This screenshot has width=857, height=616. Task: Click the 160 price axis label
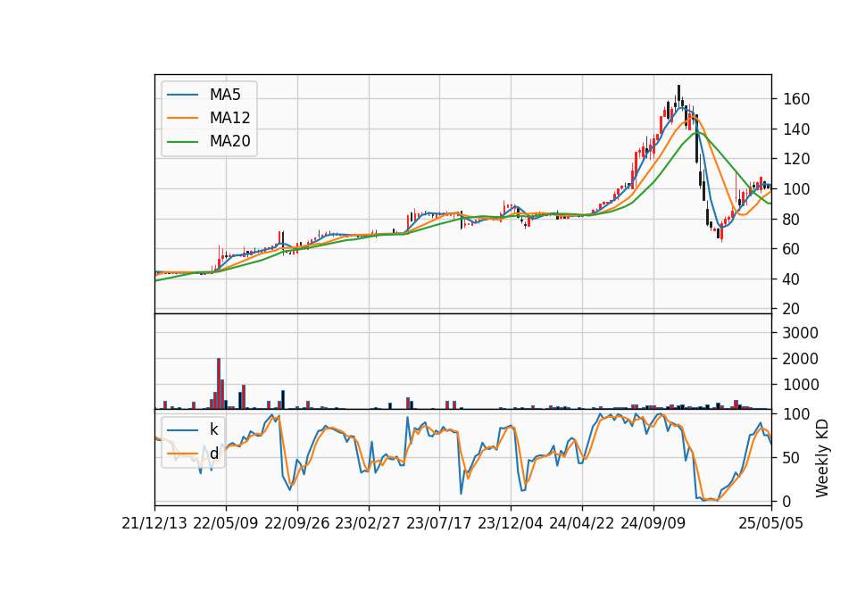click(x=795, y=99)
